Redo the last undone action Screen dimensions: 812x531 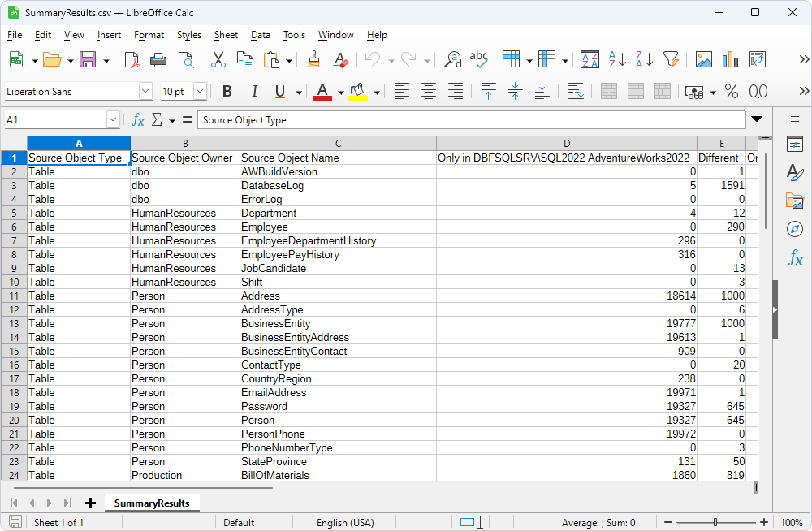pos(408,59)
